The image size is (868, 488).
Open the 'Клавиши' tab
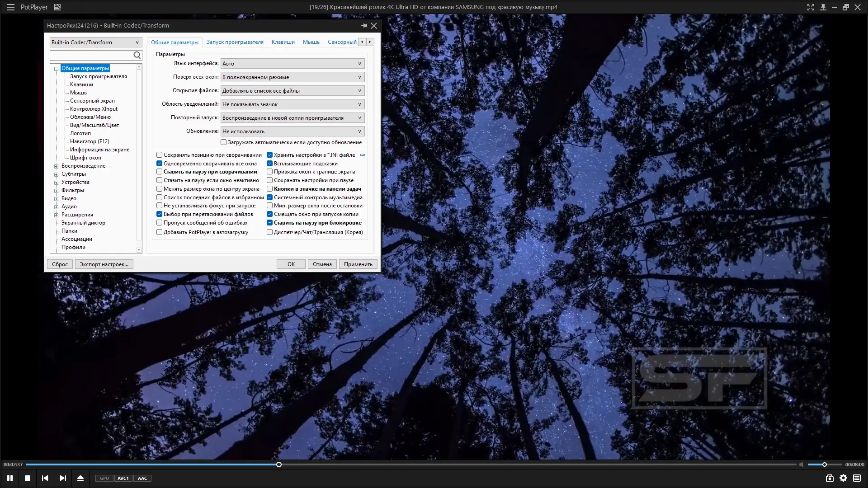283,42
